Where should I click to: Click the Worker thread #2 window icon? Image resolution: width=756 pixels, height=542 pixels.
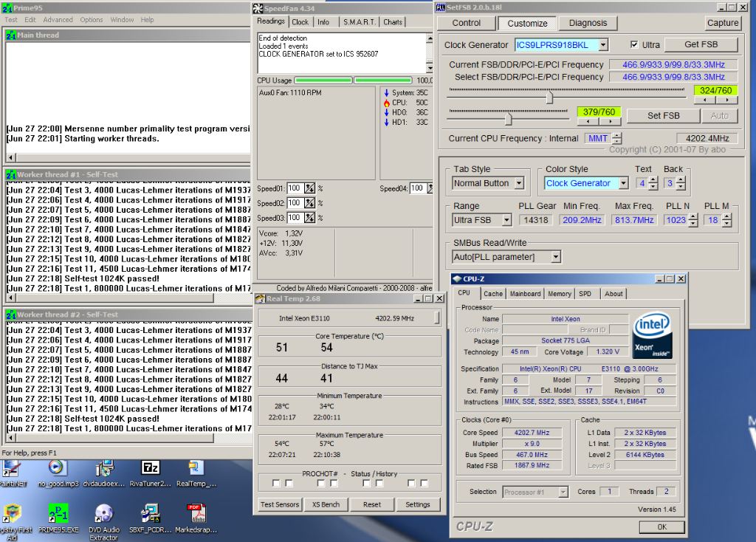click(10, 315)
